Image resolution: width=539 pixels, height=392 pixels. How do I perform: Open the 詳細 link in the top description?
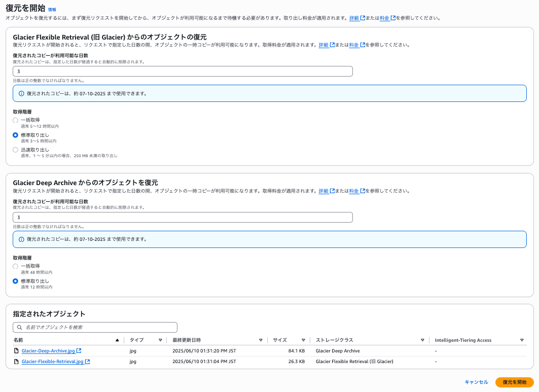coord(354,18)
